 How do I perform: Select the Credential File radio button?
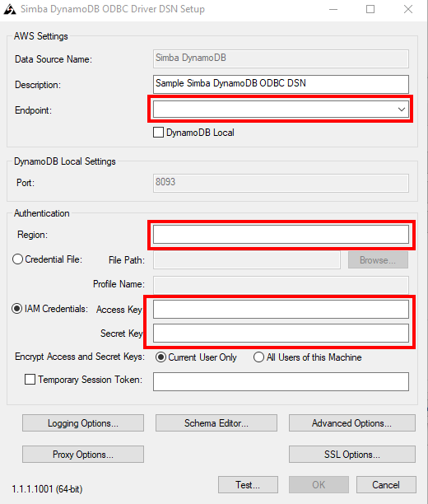(17, 259)
